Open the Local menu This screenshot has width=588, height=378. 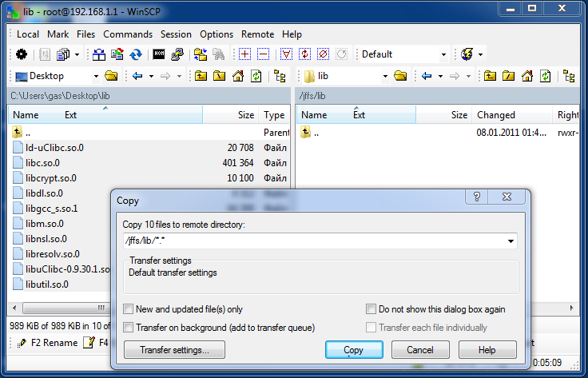(28, 34)
